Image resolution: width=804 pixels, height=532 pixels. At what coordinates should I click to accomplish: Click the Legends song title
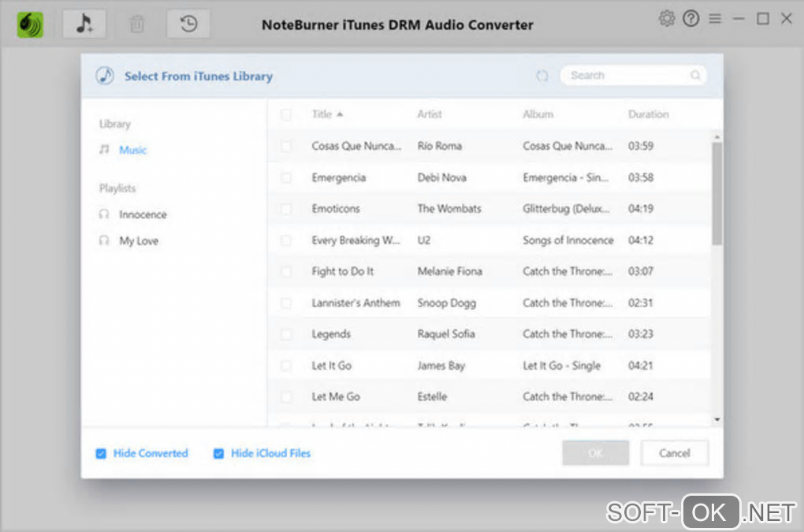[331, 334]
